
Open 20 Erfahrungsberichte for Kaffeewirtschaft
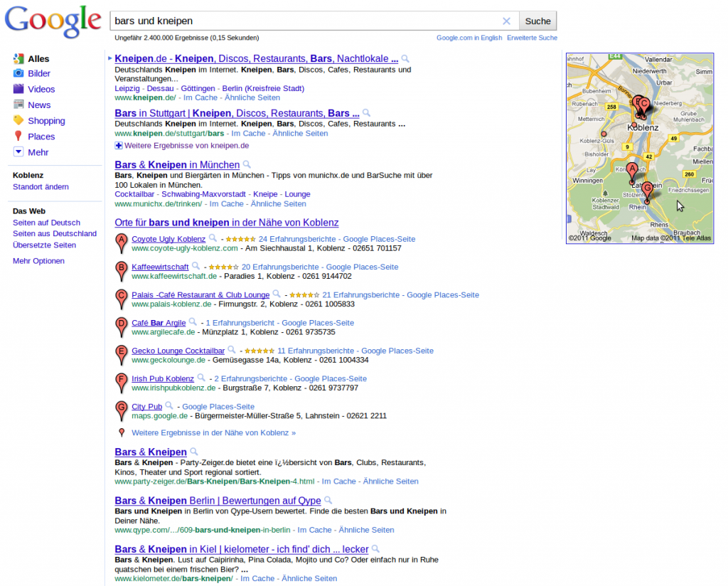[x=280, y=267]
